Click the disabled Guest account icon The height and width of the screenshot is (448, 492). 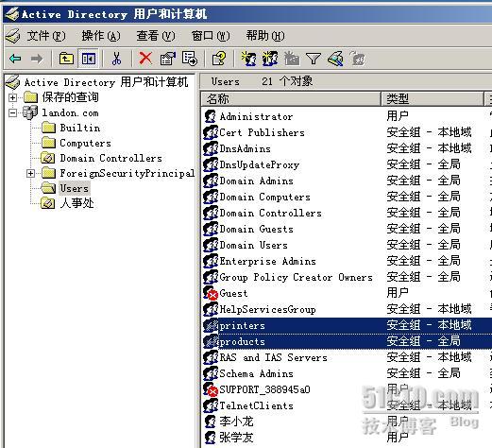pyautogui.click(x=211, y=293)
